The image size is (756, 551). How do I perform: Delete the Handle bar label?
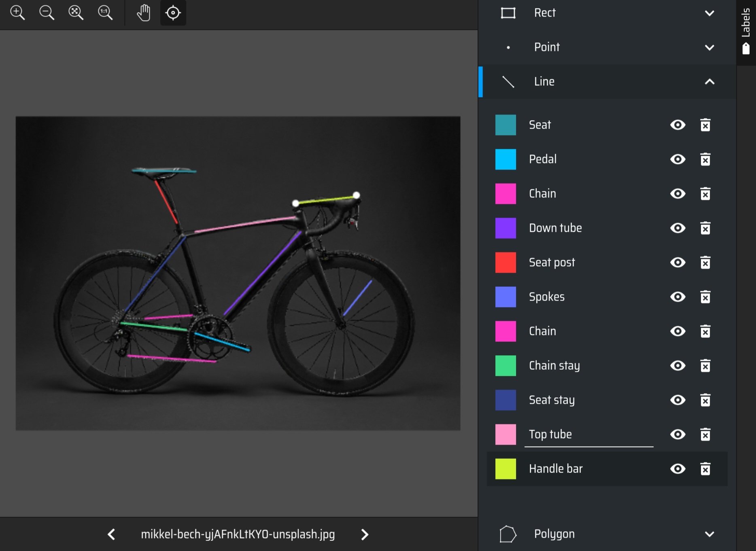(705, 469)
